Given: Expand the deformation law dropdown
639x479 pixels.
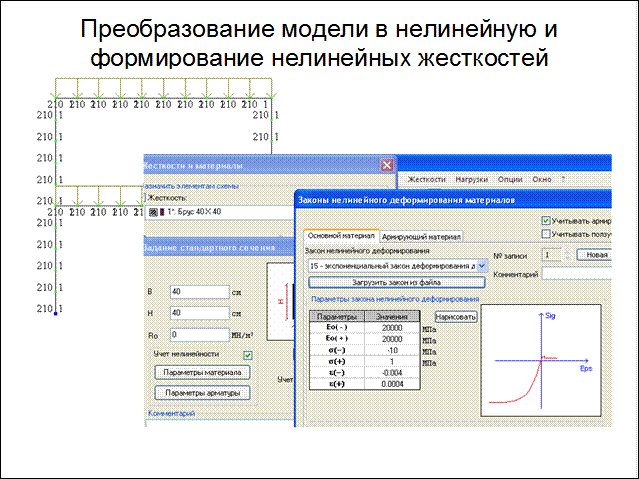Looking at the screenshot, I should pyautogui.click(x=482, y=266).
